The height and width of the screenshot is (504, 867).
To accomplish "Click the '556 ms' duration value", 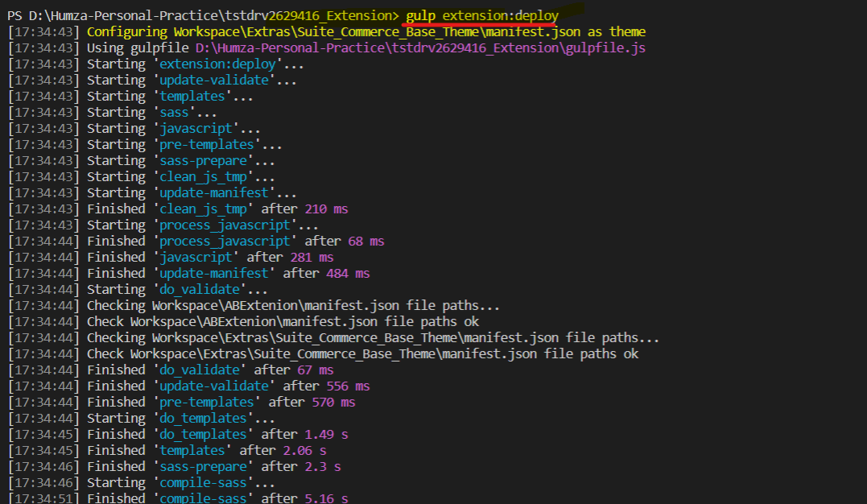I will [x=349, y=386].
